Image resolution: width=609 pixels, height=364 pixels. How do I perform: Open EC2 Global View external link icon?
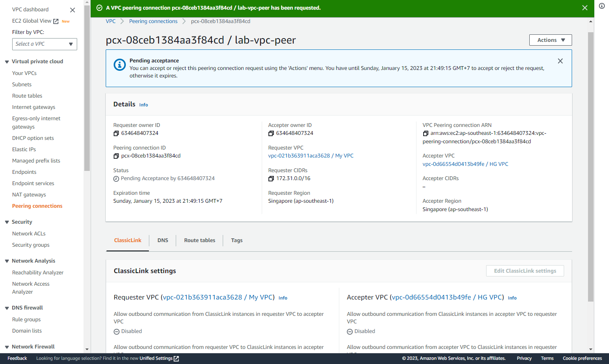(x=56, y=21)
